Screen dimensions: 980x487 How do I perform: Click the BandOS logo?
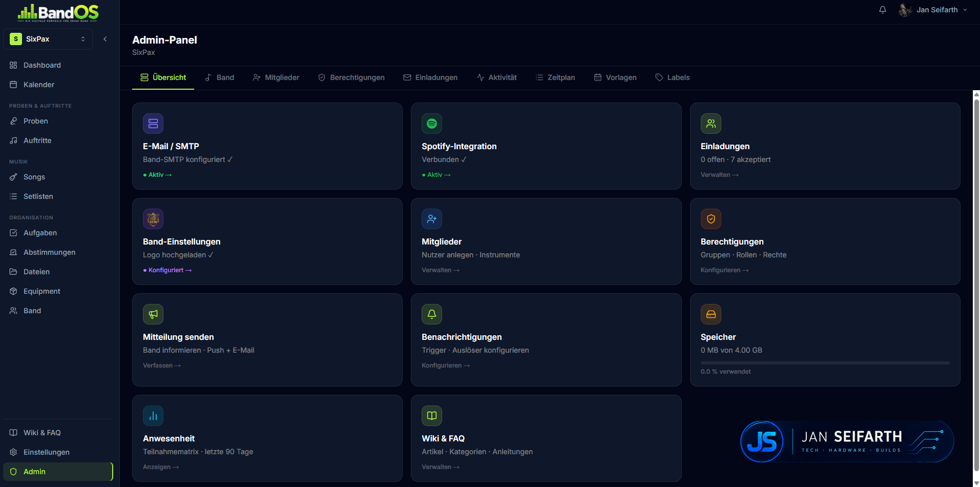[x=58, y=13]
